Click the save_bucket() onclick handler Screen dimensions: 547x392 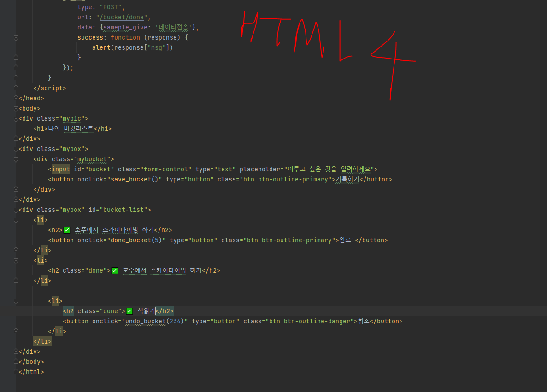coord(134,180)
